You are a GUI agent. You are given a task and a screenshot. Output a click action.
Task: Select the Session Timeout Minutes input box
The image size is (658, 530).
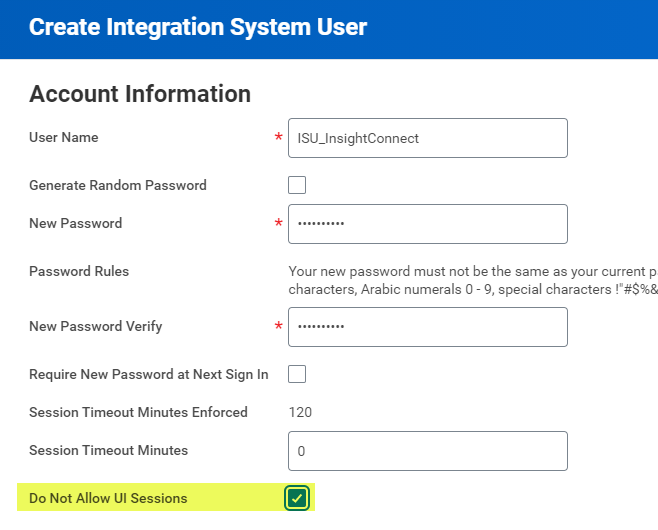427,451
